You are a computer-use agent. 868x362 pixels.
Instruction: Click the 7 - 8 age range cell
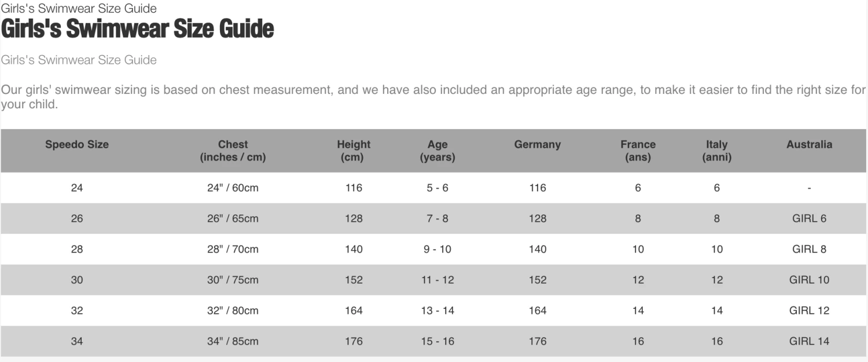(x=437, y=218)
